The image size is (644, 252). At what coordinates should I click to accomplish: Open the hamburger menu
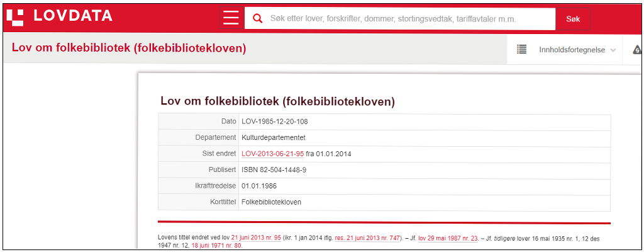click(x=231, y=18)
